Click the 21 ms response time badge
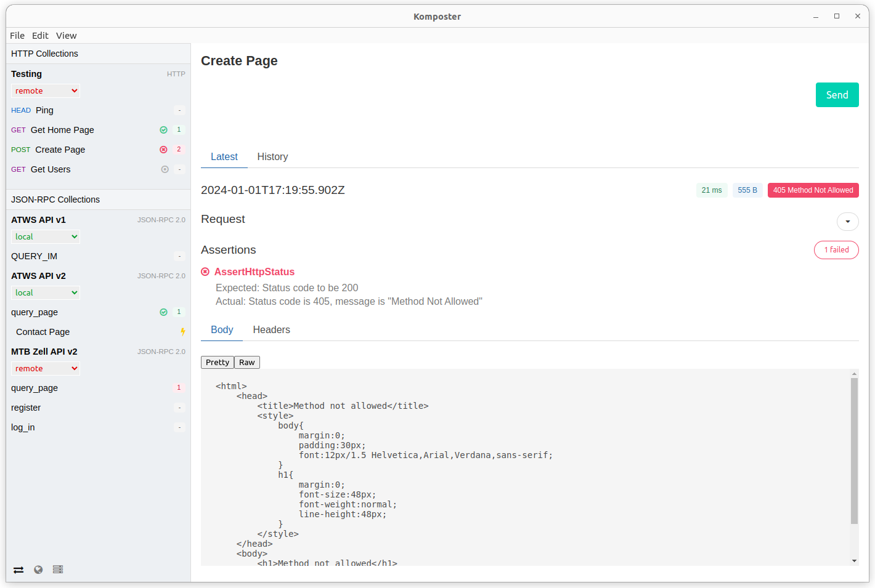The height and width of the screenshot is (588, 875). coord(712,190)
